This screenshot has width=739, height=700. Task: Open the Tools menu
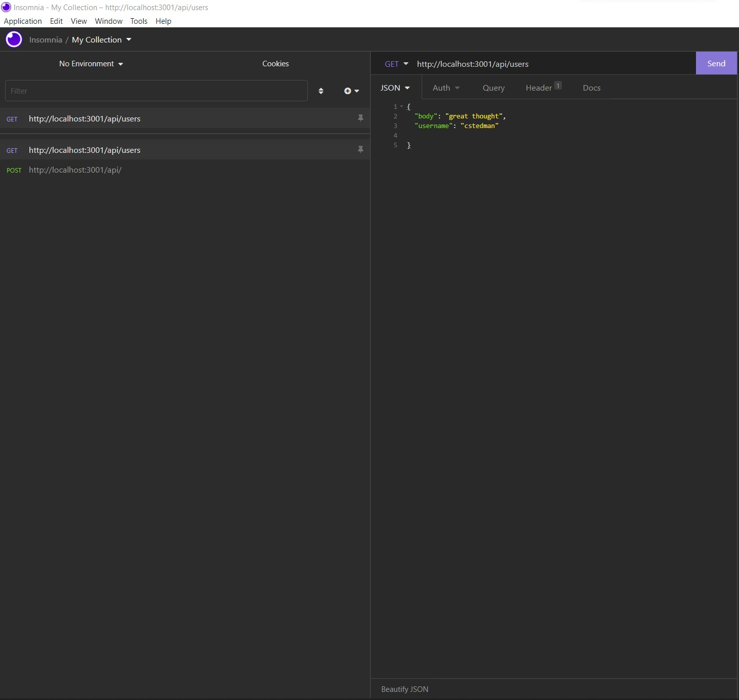point(139,21)
